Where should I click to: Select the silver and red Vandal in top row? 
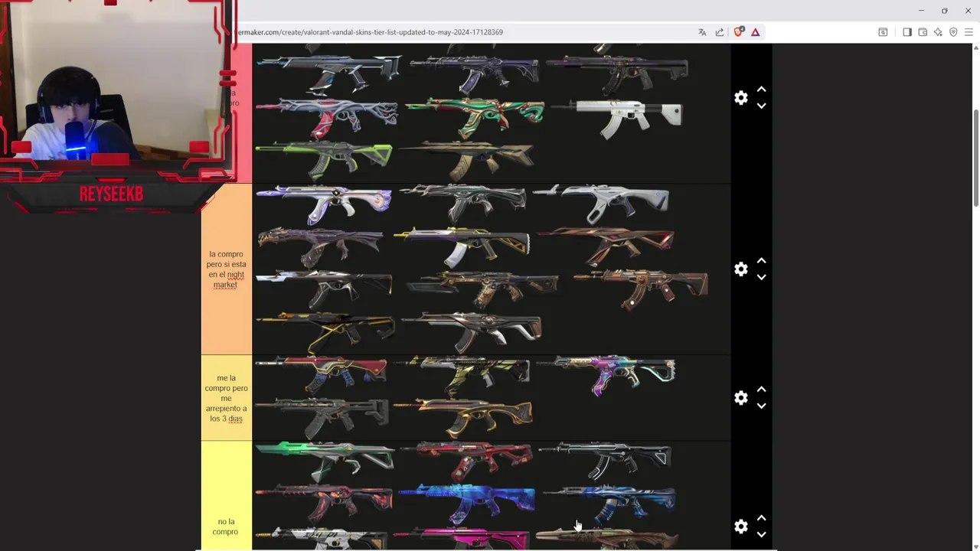(327, 117)
